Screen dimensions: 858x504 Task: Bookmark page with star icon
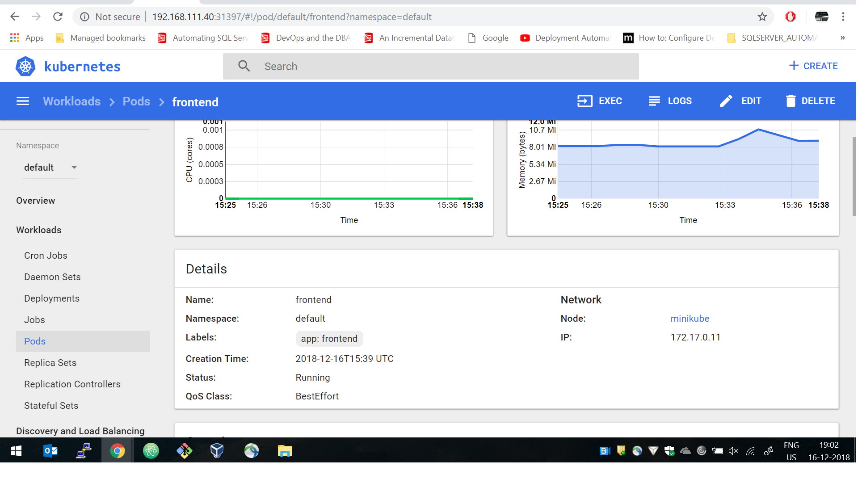pos(762,17)
